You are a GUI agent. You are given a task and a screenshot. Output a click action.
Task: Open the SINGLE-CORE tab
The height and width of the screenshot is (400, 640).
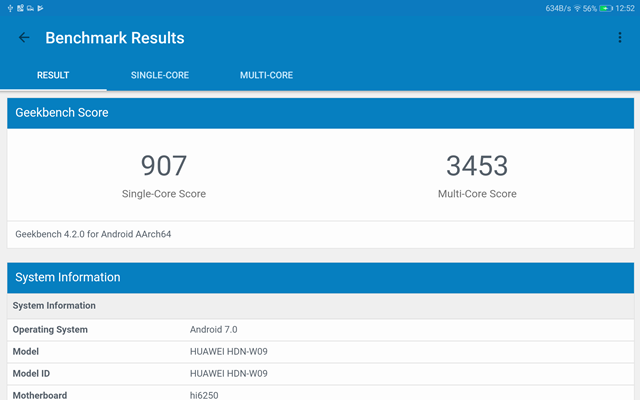click(x=160, y=75)
